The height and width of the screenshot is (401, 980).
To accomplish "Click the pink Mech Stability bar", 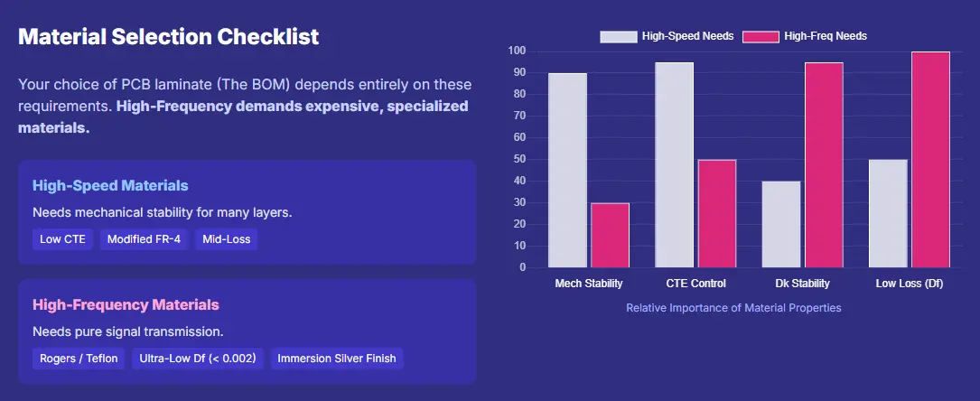I will (610, 235).
